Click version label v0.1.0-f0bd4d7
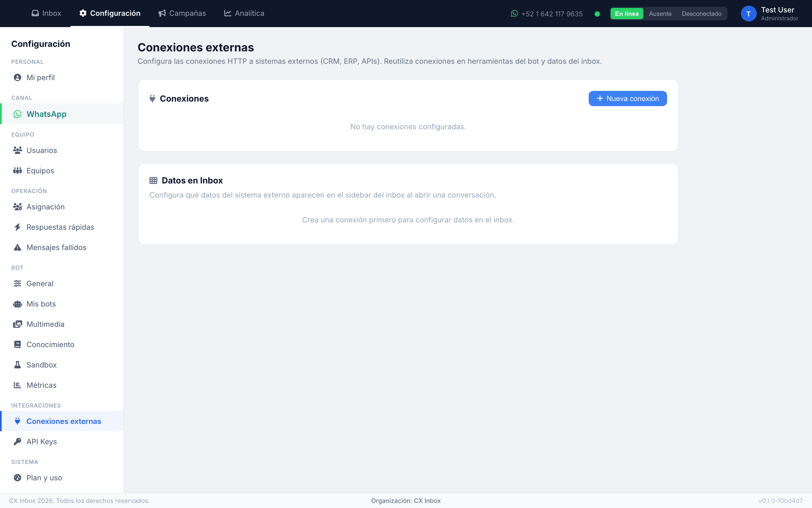 (780, 501)
